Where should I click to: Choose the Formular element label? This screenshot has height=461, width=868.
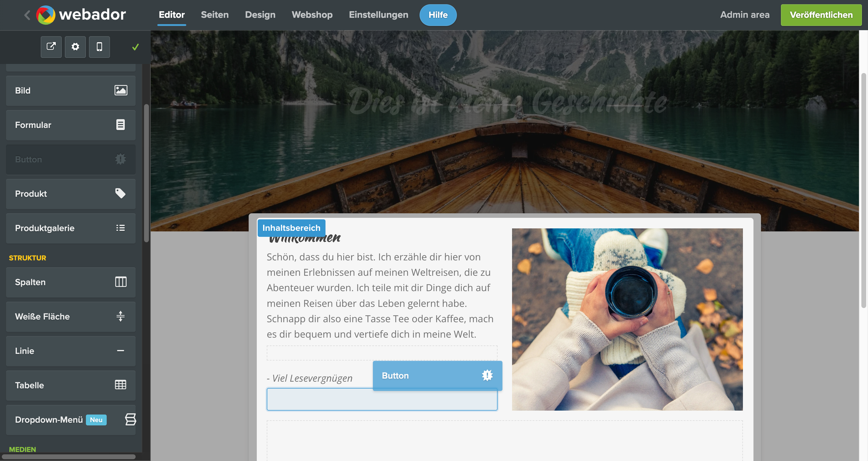(x=33, y=125)
